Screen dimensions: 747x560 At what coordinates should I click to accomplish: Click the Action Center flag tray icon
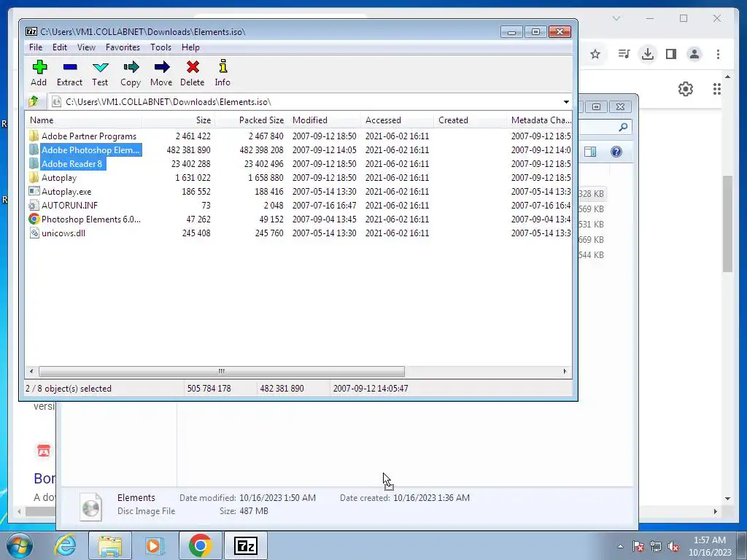click(638, 546)
